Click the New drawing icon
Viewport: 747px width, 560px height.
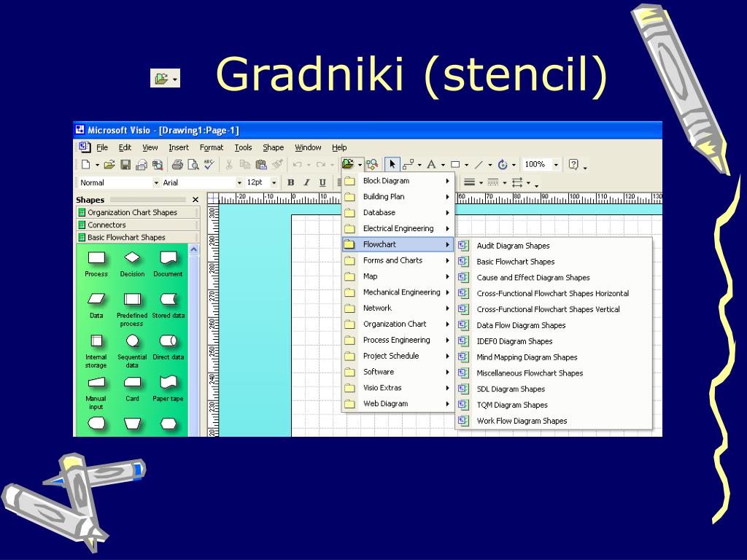pyautogui.click(x=86, y=165)
